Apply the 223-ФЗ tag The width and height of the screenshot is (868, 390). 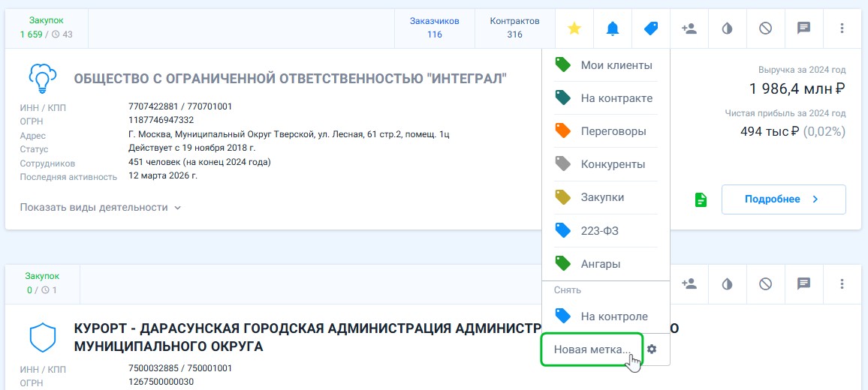pos(606,231)
